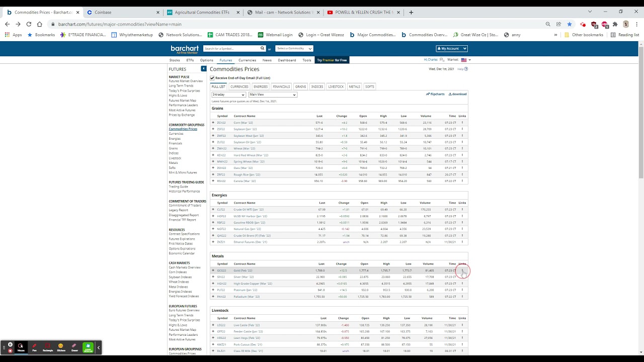Collapse the recorder toolbar with arrow

(99, 347)
